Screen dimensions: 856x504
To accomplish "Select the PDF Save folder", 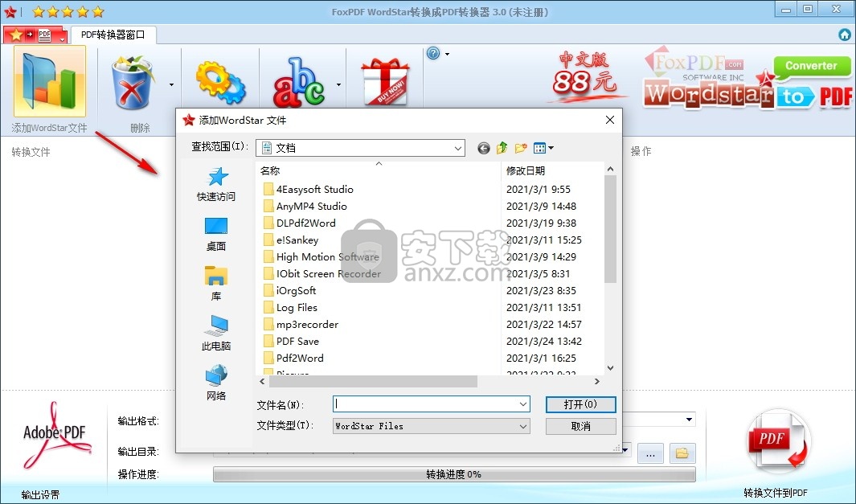I will pyautogui.click(x=291, y=342).
